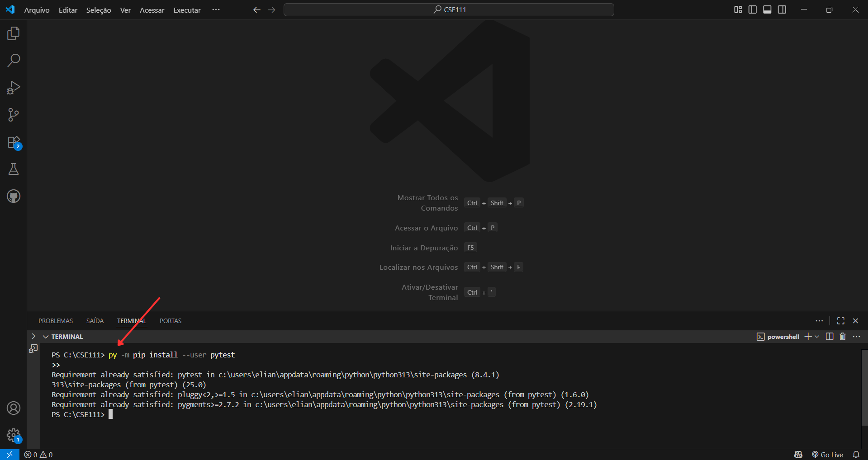The image size is (868, 460).
Task: Go back with the left arrow
Action: pos(257,9)
